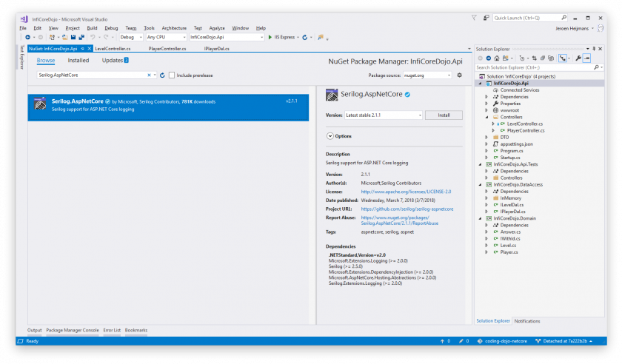Viewport: 622px width, 364px height.
Task: Open Properties wrench icon in Solution Explorer
Action: pyautogui.click(x=578, y=58)
